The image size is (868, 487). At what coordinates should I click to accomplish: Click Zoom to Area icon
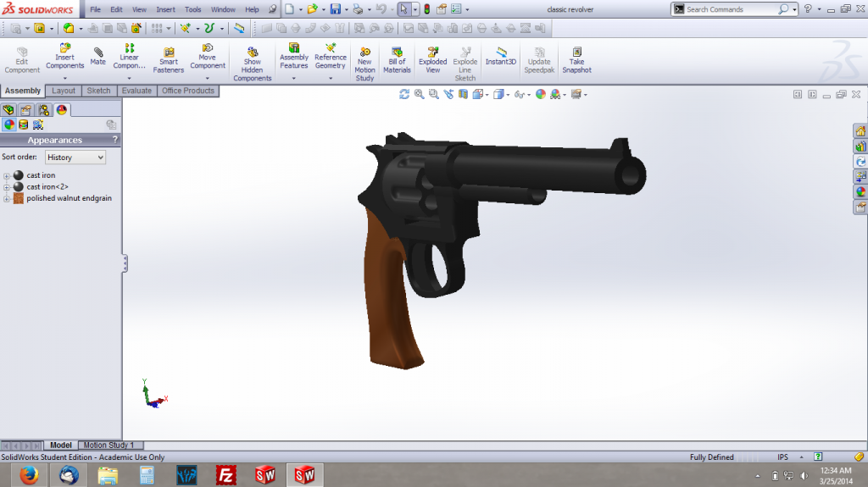point(433,95)
